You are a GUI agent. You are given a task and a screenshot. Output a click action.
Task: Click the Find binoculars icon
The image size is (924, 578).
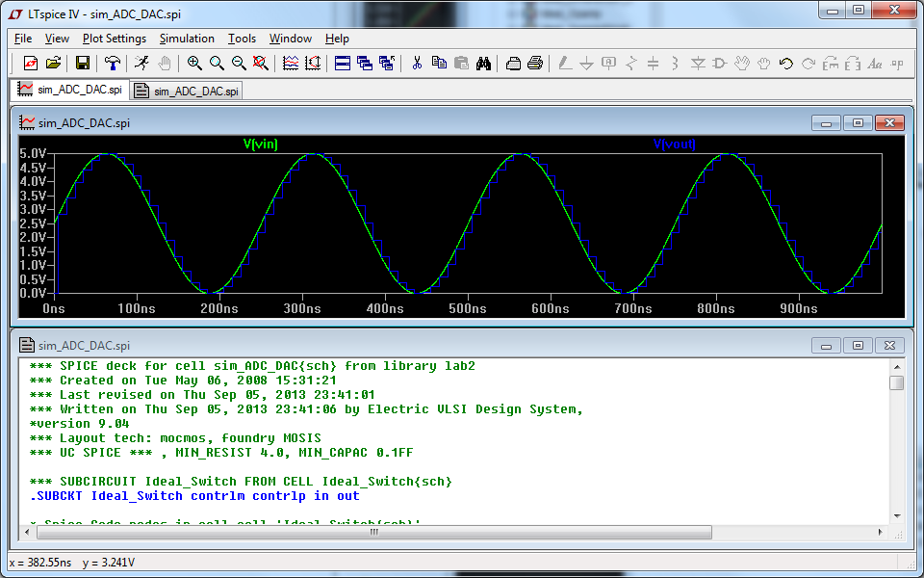coord(484,64)
